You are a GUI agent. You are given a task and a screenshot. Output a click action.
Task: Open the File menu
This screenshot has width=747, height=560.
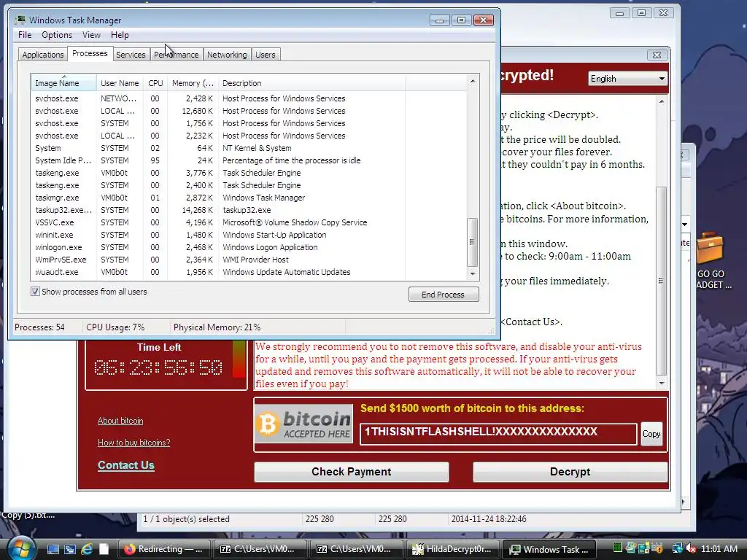[25, 35]
